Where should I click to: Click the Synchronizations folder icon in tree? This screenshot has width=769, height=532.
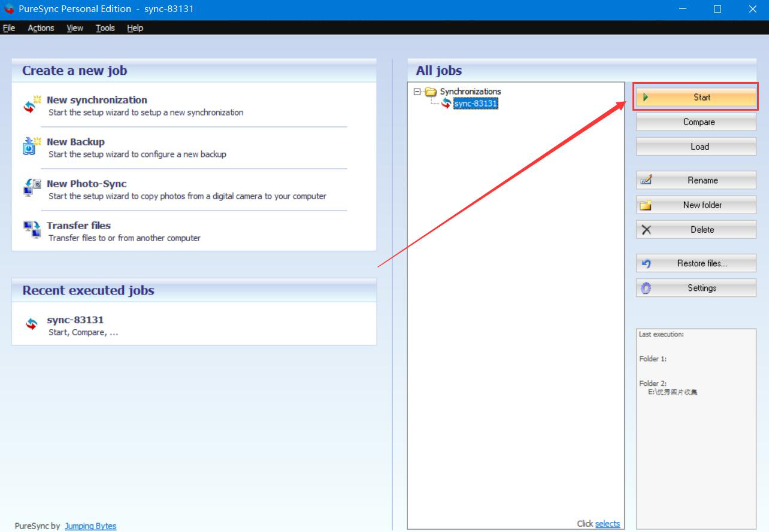point(431,92)
